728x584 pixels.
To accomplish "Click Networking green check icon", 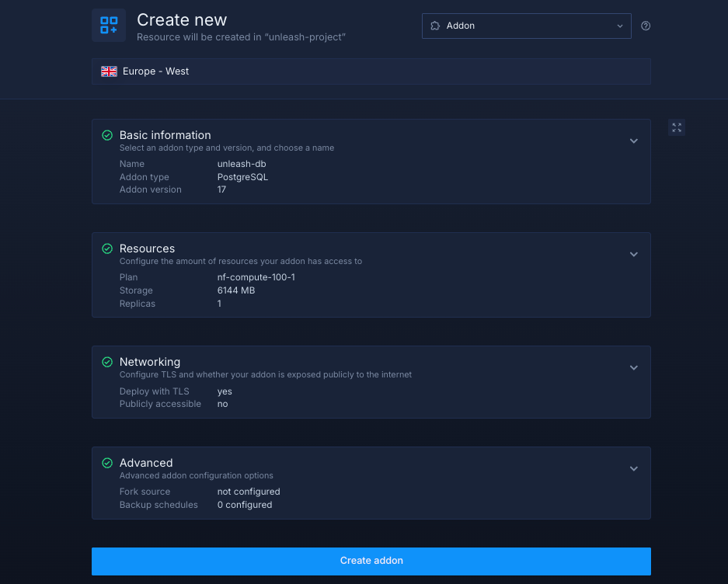I will click(107, 362).
